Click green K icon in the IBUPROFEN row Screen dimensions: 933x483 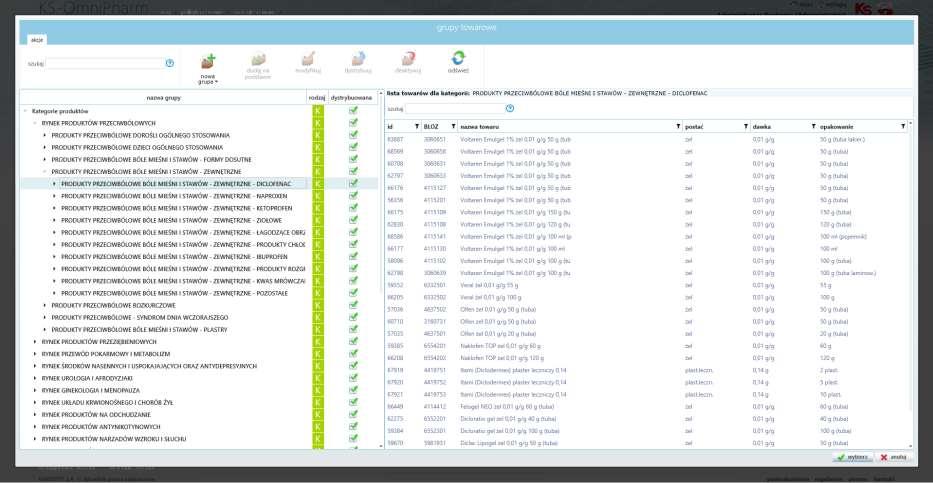318,257
